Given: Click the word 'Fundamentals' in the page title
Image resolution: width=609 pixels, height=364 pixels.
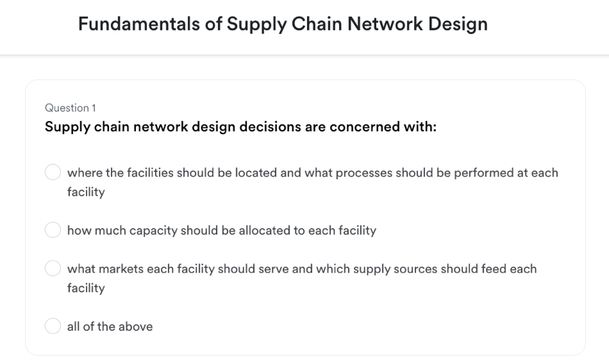Looking at the screenshot, I should pyautogui.click(x=139, y=24).
